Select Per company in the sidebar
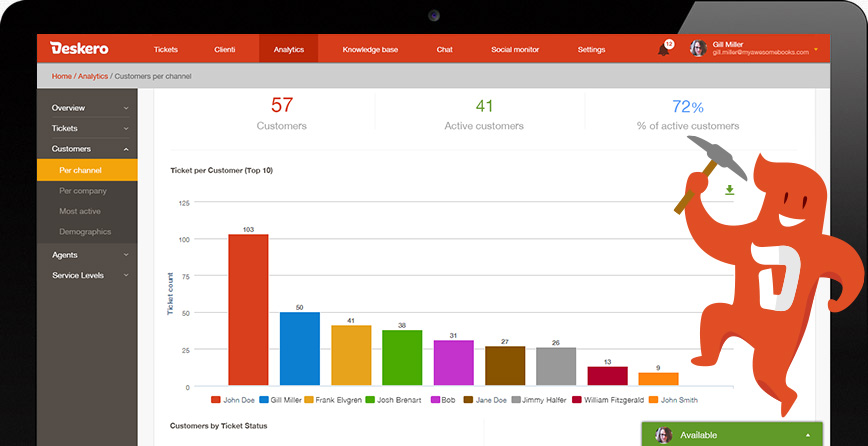 87,191
